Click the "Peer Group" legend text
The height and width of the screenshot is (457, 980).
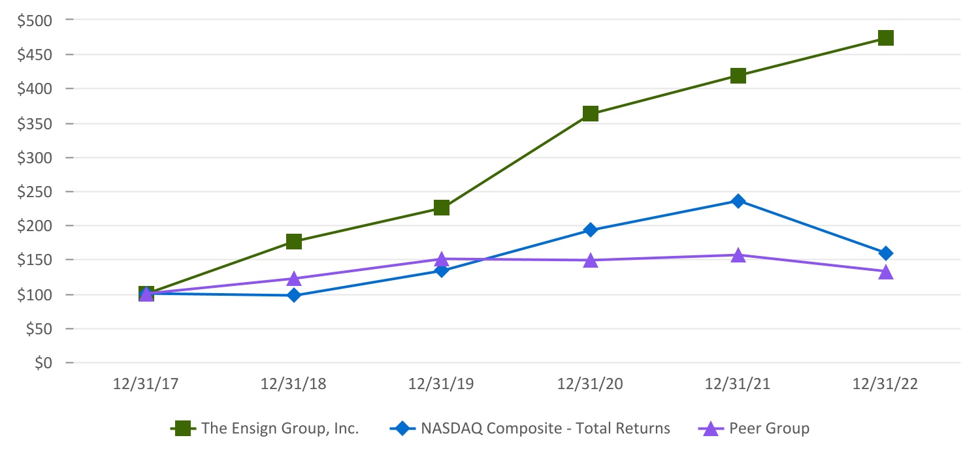pos(769,428)
